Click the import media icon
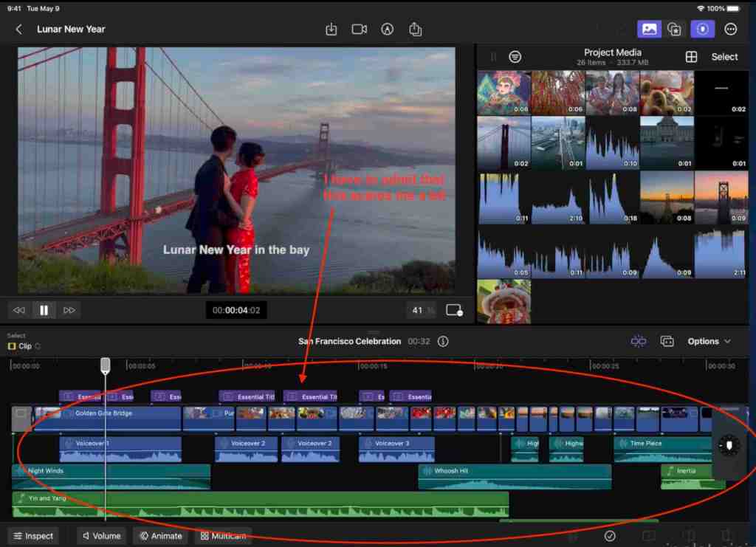 [x=331, y=30]
